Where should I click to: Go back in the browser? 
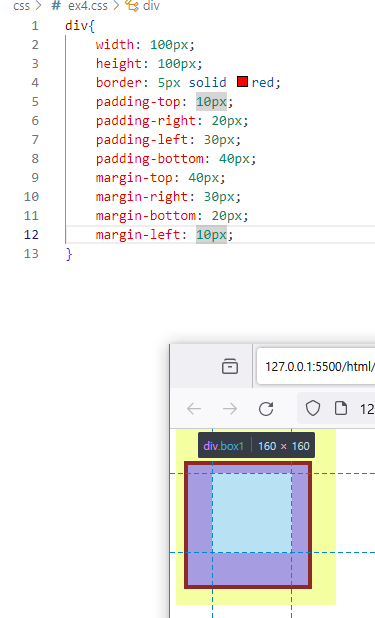[x=194, y=409]
